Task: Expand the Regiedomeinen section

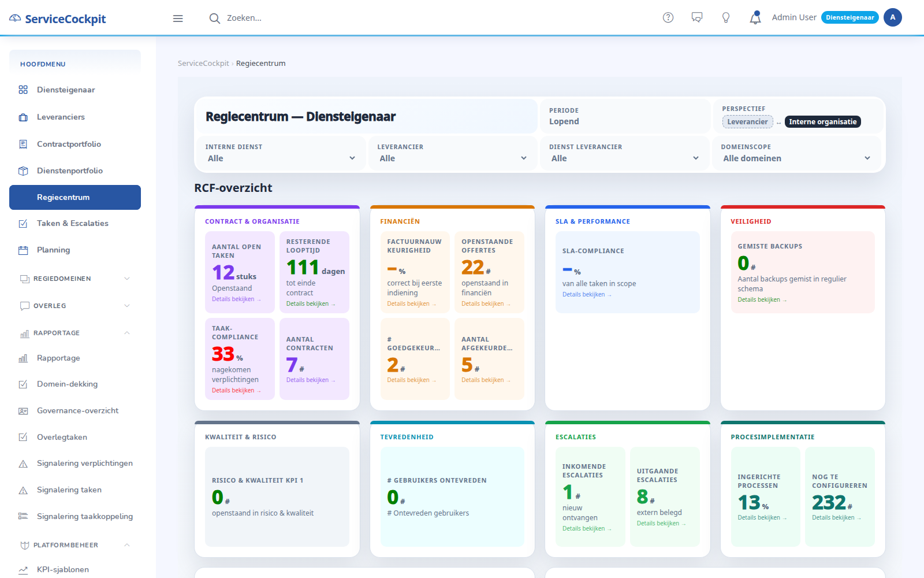Action: tap(75, 279)
